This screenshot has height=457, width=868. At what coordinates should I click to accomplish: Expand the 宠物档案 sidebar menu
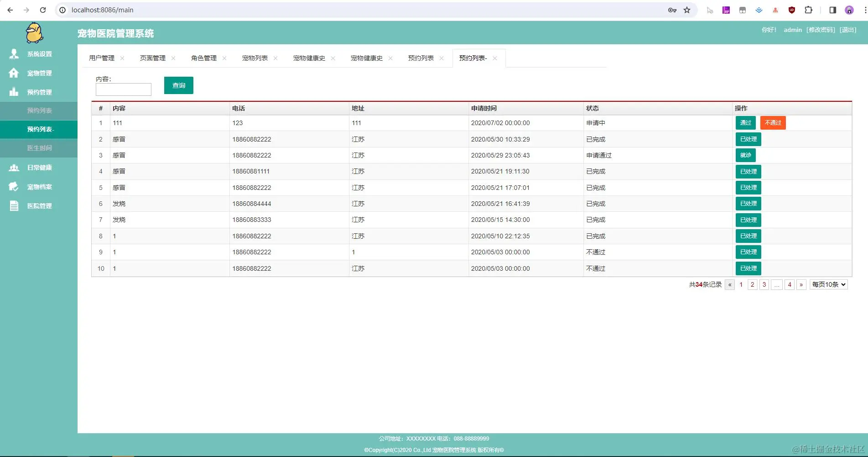click(39, 187)
